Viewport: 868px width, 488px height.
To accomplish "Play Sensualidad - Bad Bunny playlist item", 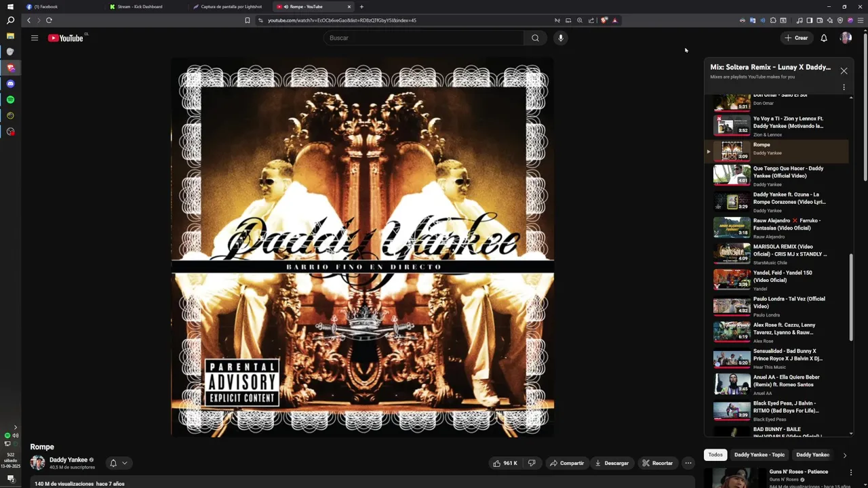I will pyautogui.click(x=776, y=358).
